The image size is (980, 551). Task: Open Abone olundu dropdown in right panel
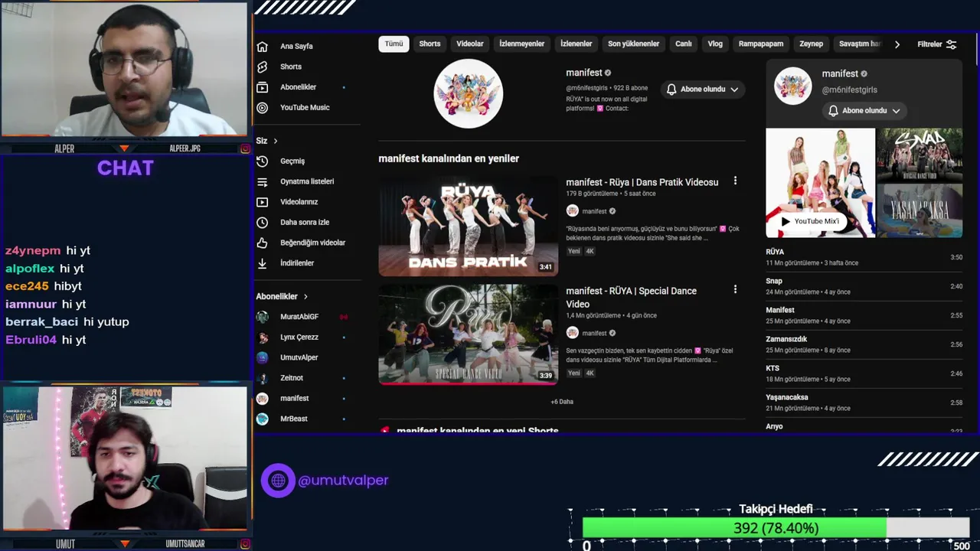pyautogui.click(x=864, y=111)
